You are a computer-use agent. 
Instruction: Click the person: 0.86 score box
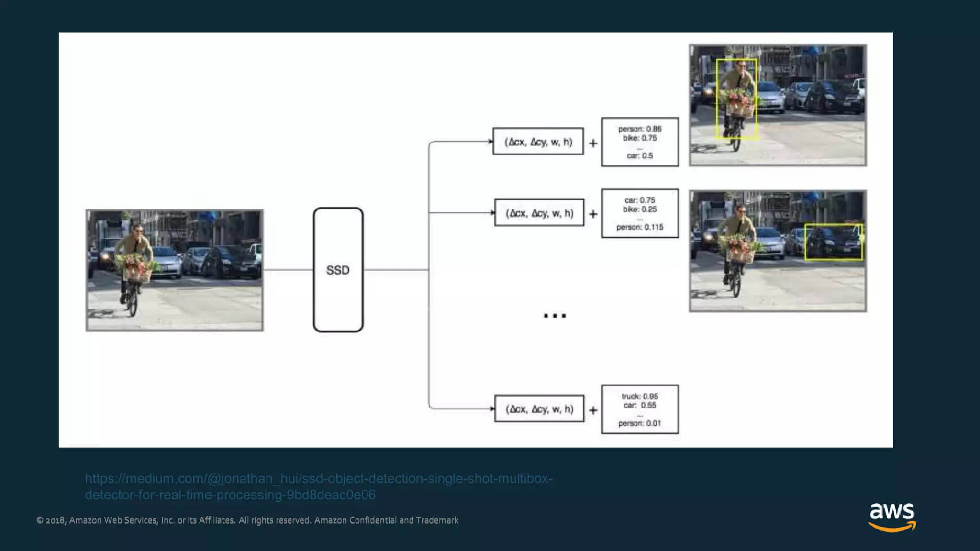(640, 142)
